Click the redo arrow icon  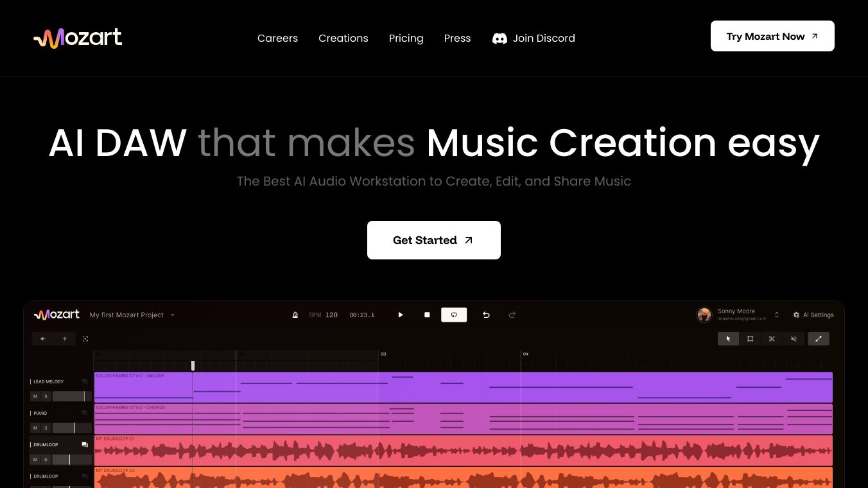coord(512,315)
